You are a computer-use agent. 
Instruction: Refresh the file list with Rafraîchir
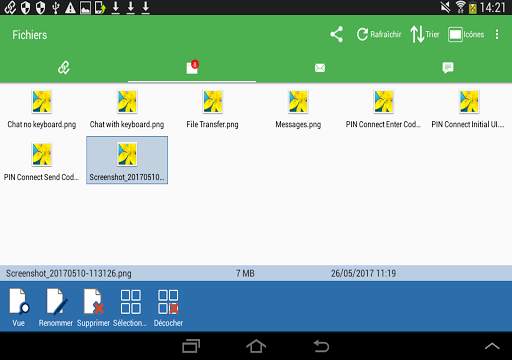pyautogui.click(x=379, y=34)
